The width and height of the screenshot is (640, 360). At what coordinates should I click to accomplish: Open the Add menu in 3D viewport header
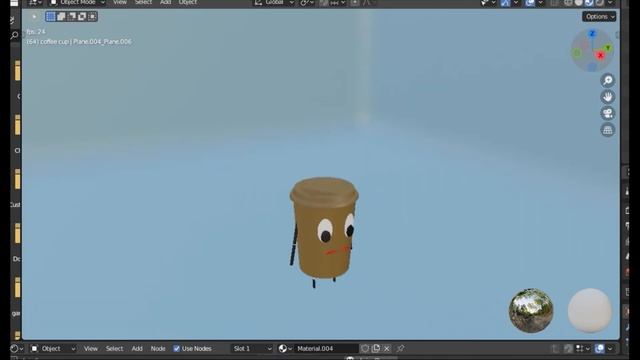pos(165,2)
